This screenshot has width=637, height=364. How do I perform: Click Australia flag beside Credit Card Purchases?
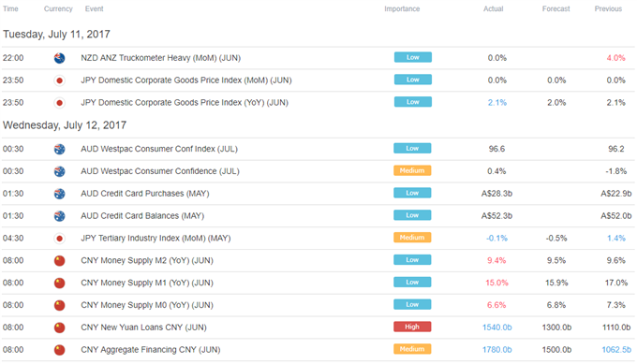[59, 194]
